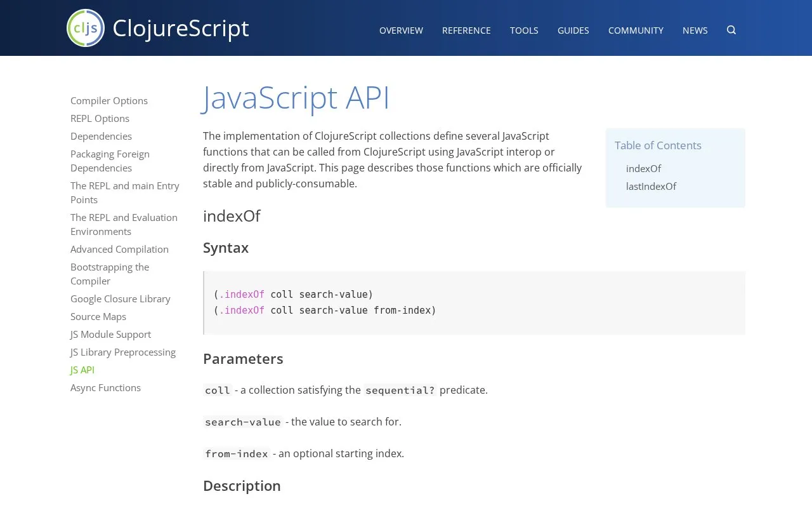812x508 pixels.
Task: Click the Syntax subheading
Action: click(x=226, y=248)
